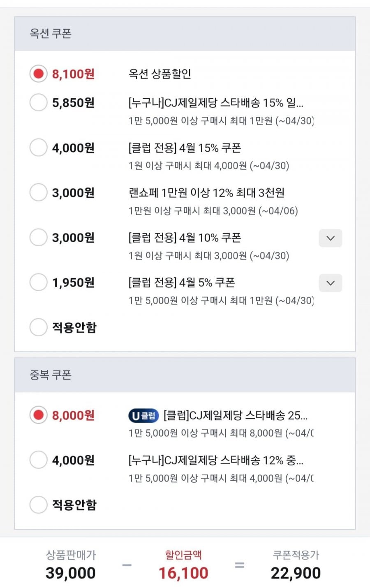Click the [클럽]CJ제일제당 스타배송 25 coupon title
The height and width of the screenshot is (588, 370).
pyautogui.click(x=235, y=415)
